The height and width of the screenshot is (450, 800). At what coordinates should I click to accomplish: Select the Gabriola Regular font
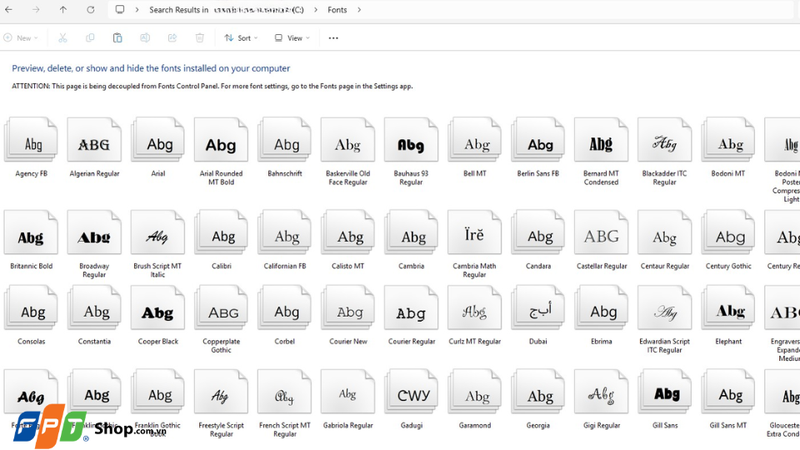[x=348, y=399]
